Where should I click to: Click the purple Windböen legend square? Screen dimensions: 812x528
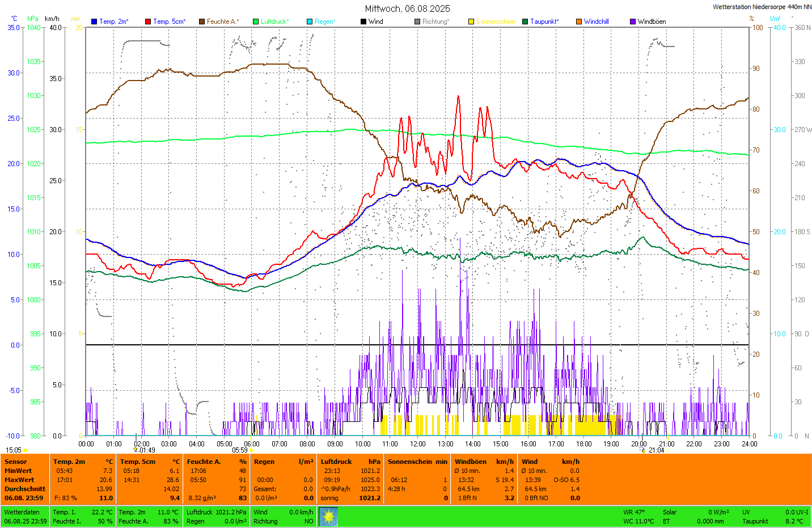tap(633, 22)
